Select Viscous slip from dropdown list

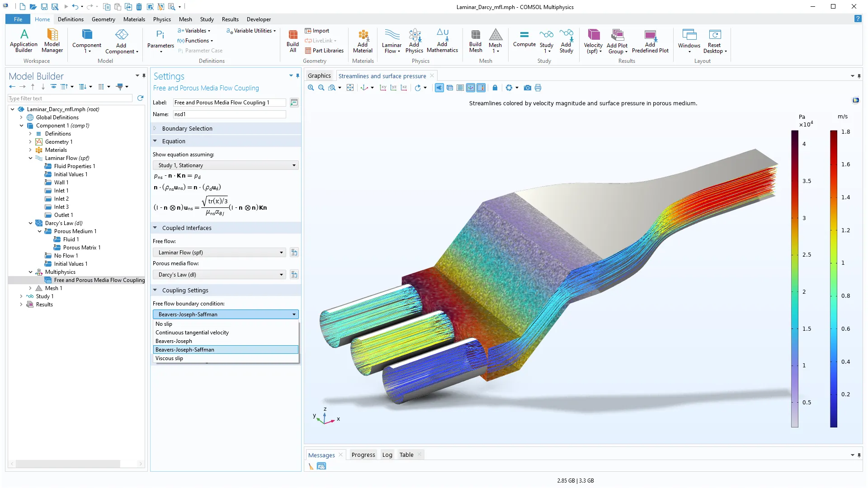click(x=169, y=358)
